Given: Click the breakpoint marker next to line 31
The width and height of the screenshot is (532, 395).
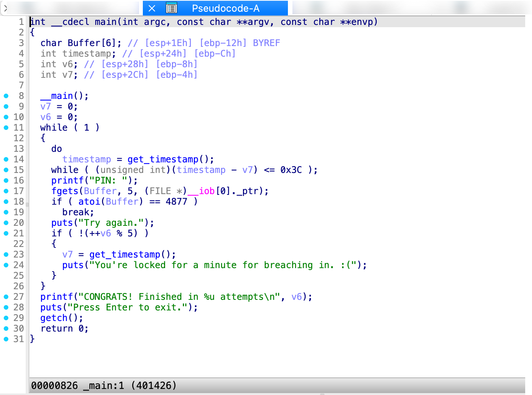Looking at the screenshot, I should 6,339.
